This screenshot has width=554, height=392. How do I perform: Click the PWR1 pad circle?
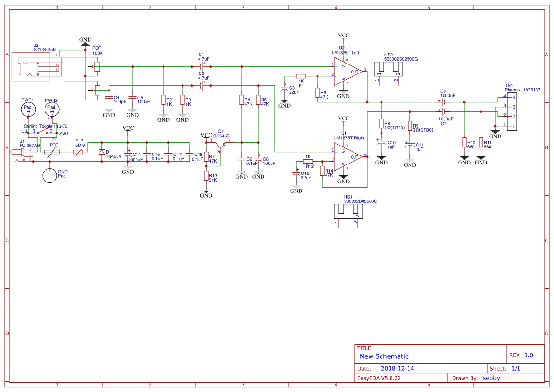[28, 109]
